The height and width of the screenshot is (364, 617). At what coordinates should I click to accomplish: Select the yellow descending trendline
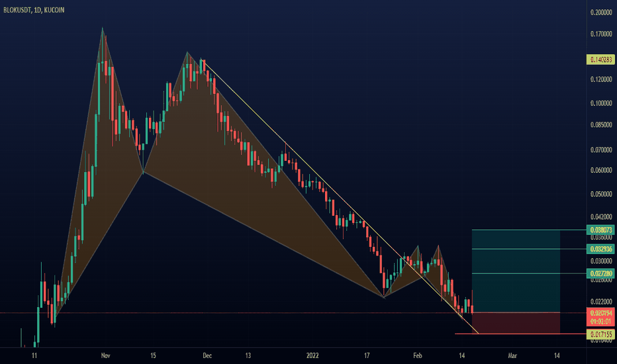340,197
